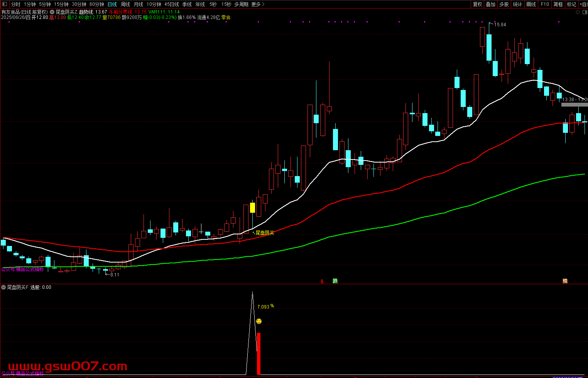Image resolution: width=588 pixels, height=378 pixels.
Task: Switch to 分时 intraday view
Action: coord(15,4)
